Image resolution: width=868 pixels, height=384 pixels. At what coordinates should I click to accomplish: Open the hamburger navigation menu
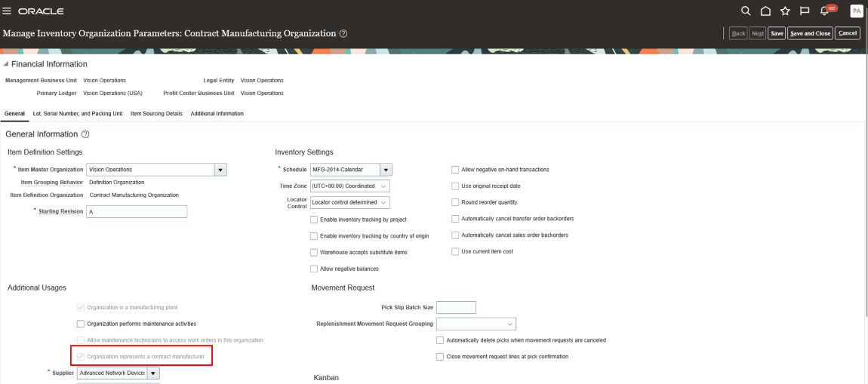pos(8,11)
